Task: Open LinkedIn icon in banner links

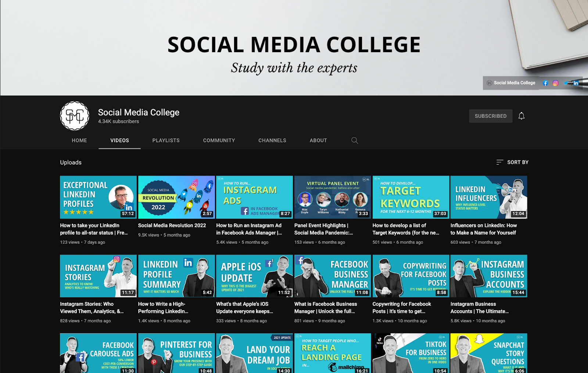Action: [576, 83]
